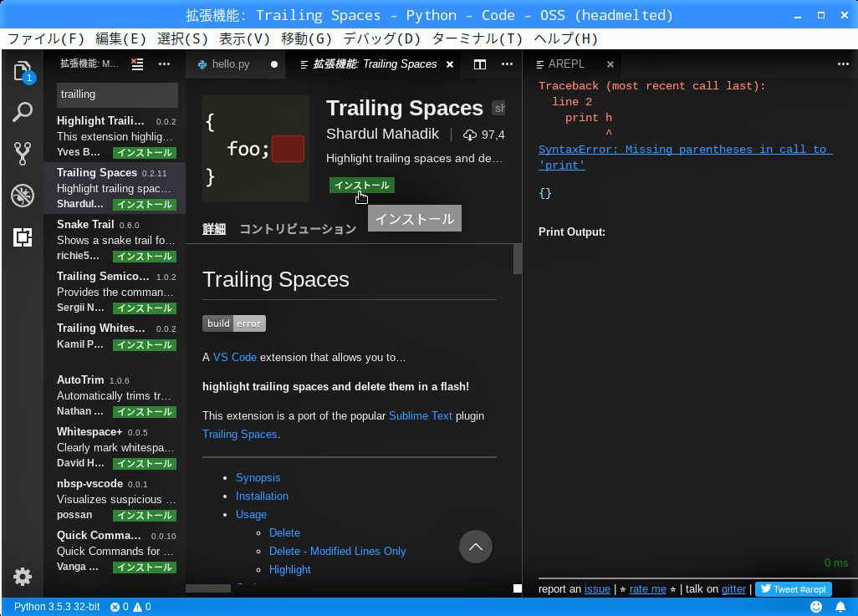858x616 pixels.
Task: Click the download count cloud icon
Action: (x=469, y=135)
